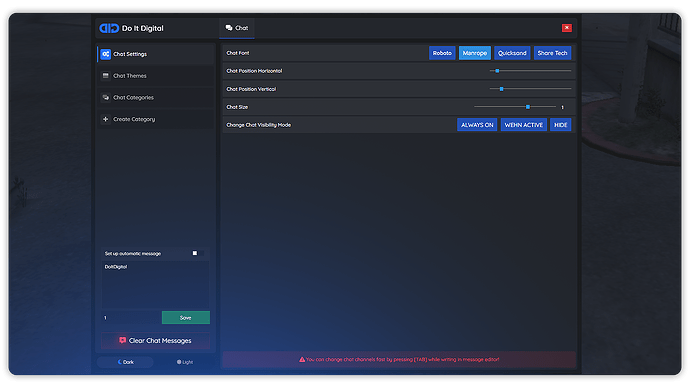This screenshot has width=690, height=388.
Task: Click the automatic message text area
Action: [x=155, y=285]
